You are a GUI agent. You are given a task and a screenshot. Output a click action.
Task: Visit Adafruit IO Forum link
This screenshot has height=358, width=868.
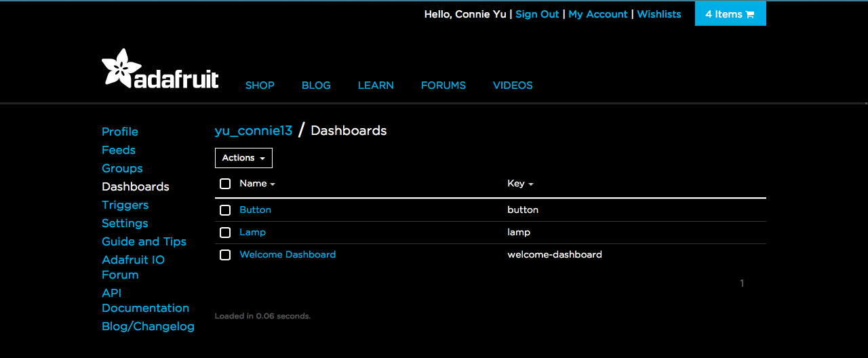[x=133, y=267]
